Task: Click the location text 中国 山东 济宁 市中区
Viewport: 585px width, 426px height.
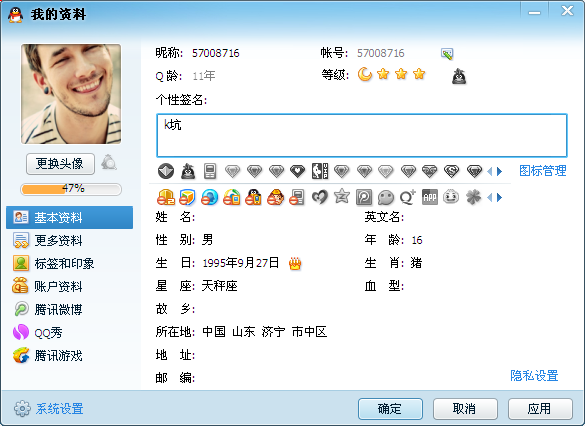Action: (265, 332)
